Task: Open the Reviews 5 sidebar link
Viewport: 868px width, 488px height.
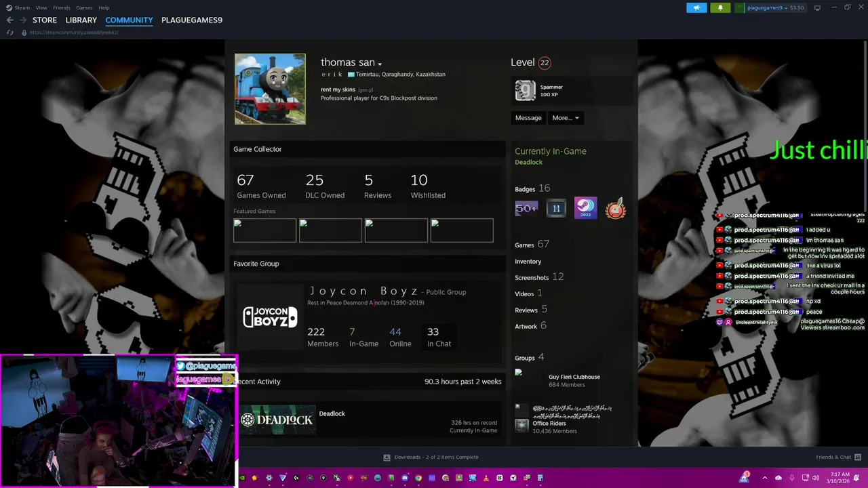Action: tap(531, 310)
